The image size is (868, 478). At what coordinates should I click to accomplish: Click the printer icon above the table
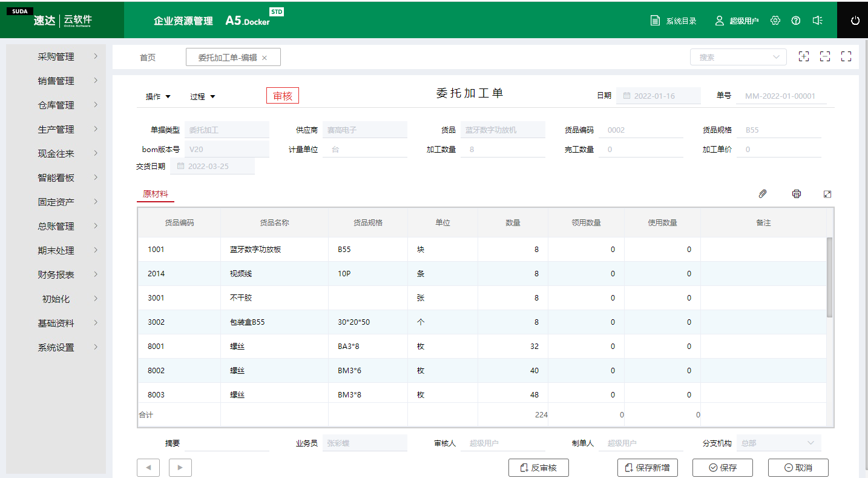[797, 194]
